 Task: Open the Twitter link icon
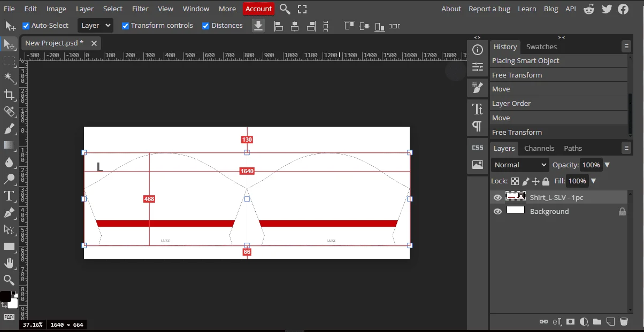coord(607,9)
